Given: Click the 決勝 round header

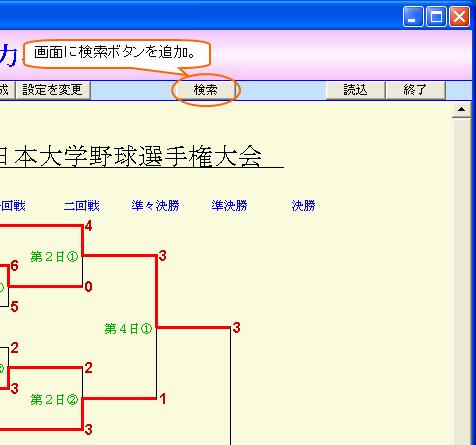Looking at the screenshot, I should 303,206.
